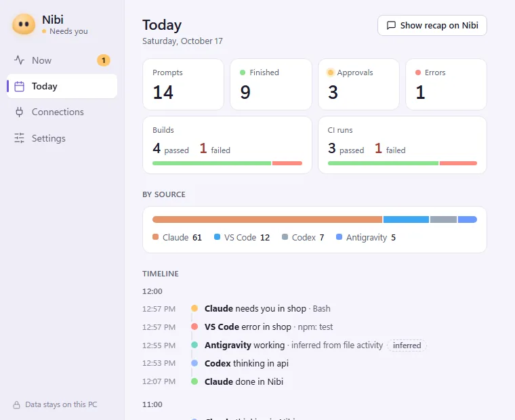Screen dimensions: 515x420
Task: Click the blue dot for Codex thinking entry
Action: coord(194,363)
